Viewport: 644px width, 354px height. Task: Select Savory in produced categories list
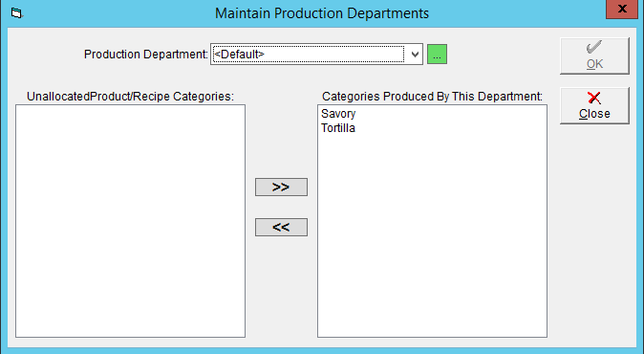click(x=338, y=114)
